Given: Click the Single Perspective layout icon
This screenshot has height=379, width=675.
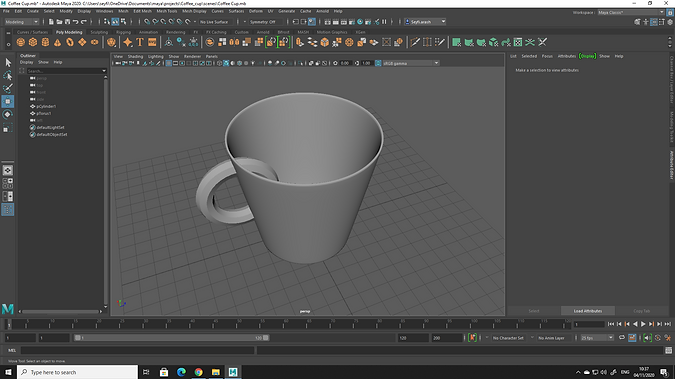Looking at the screenshot, I should (x=8, y=171).
